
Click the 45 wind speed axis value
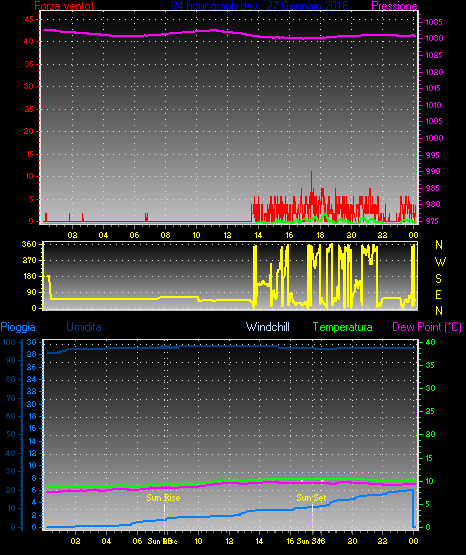(x=29, y=19)
